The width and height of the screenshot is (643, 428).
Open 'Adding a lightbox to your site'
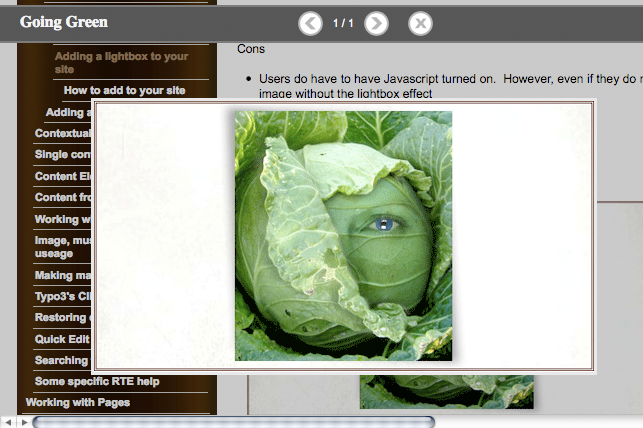tap(121, 63)
